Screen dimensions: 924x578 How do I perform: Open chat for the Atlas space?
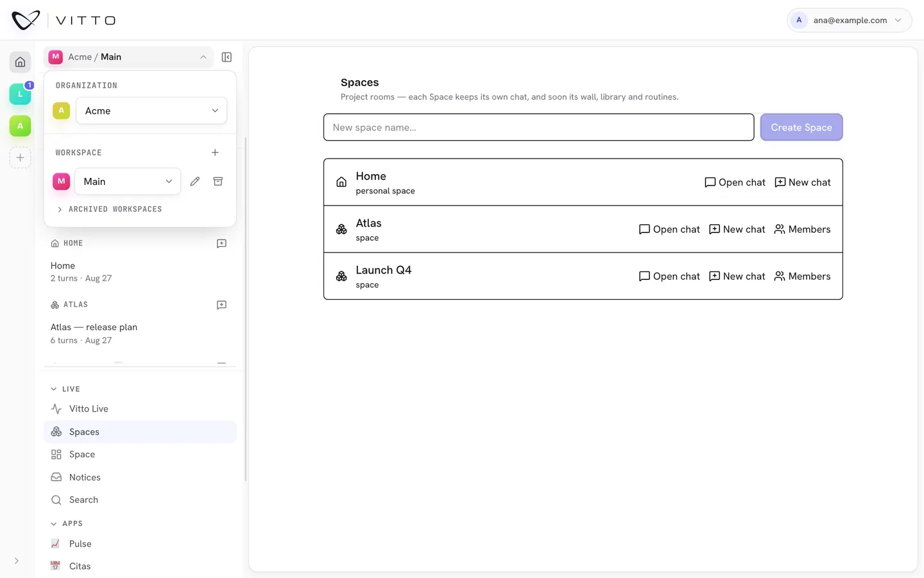pyautogui.click(x=669, y=229)
